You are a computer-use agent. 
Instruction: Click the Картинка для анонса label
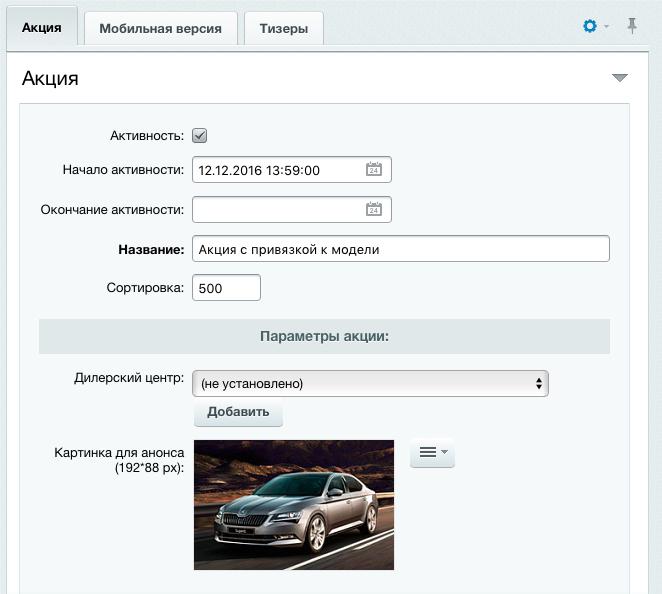coord(119,460)
